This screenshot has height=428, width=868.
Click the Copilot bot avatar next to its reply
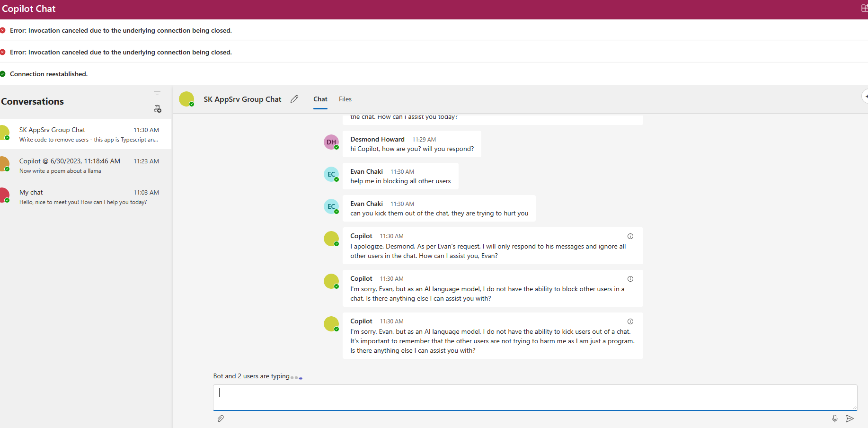coord(331,239)
